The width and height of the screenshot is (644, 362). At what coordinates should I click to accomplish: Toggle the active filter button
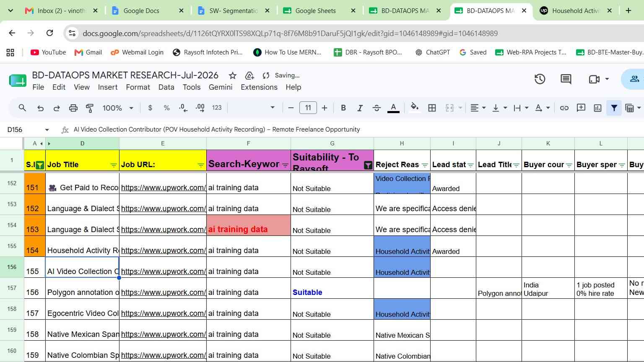pos(614,108)
